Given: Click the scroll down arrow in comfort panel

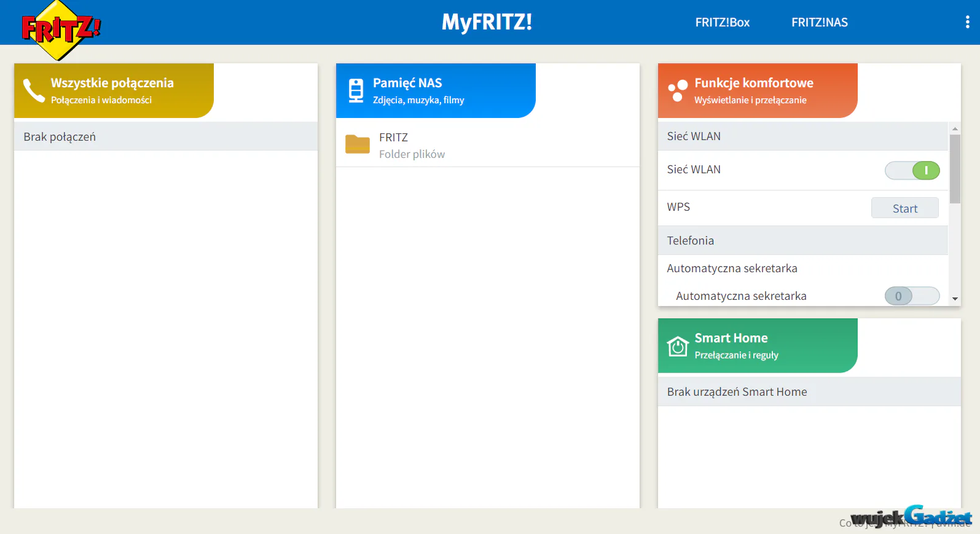Looking at the screenshot, I should (955, 299).
